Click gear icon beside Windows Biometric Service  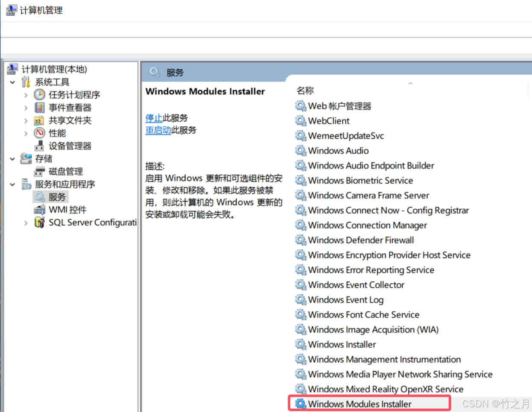[301, 181]
